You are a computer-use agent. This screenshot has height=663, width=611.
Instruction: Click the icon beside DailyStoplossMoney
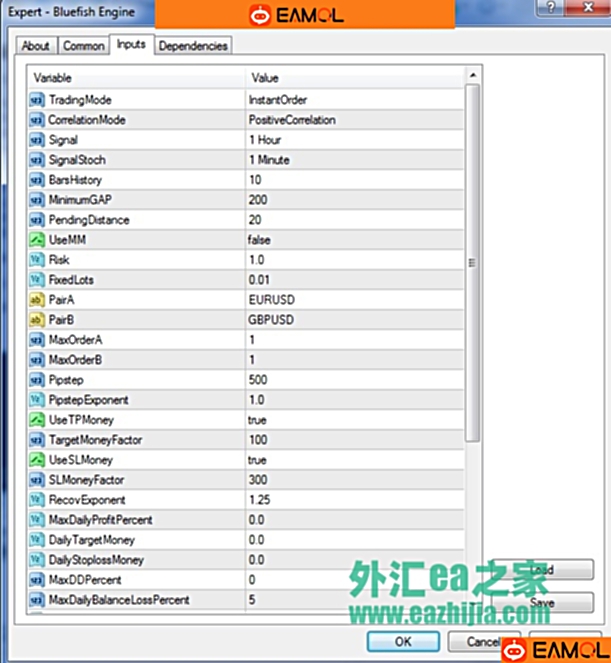click(x=37, y=560)
